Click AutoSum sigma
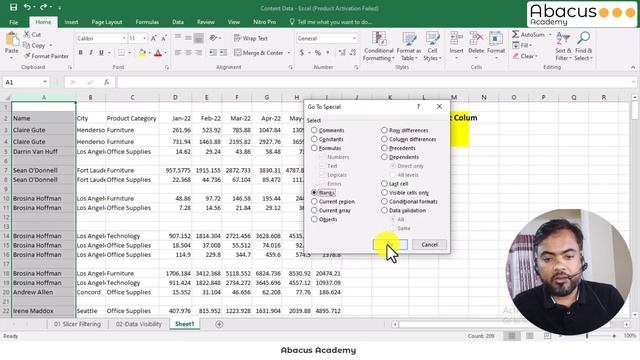Screen dimensions: 640x360 pos(516,34)
